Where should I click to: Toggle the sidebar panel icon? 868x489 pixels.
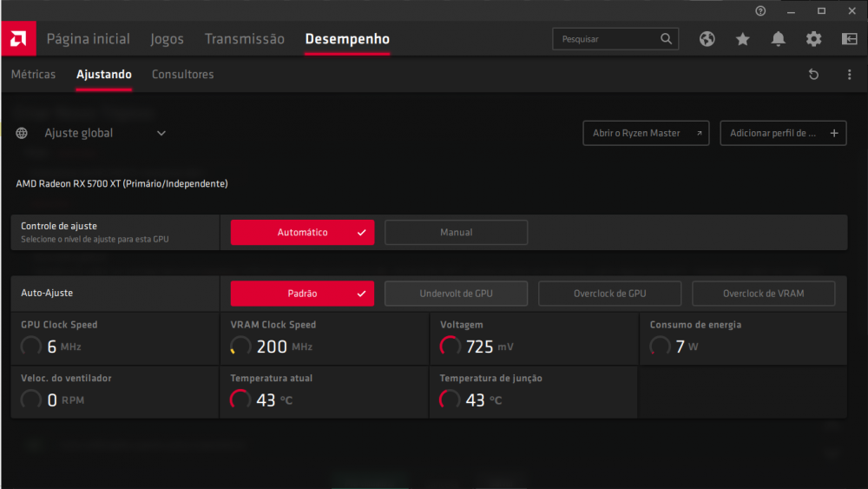pos(849,39)
